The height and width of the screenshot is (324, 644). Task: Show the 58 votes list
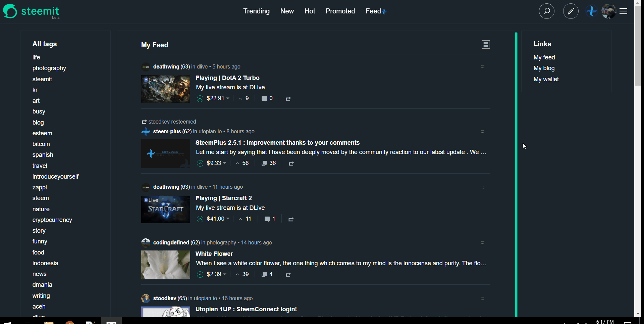pos(242,163)
